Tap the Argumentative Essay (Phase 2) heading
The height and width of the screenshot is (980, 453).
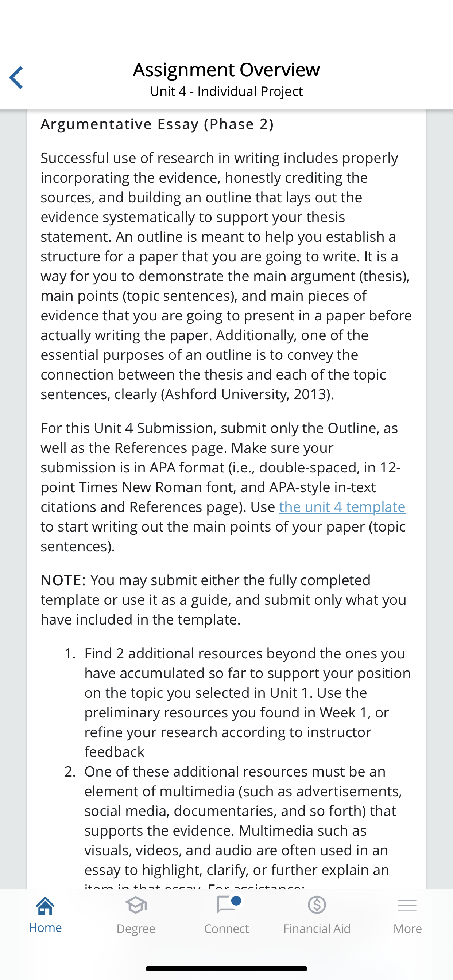tap(157, 124)
